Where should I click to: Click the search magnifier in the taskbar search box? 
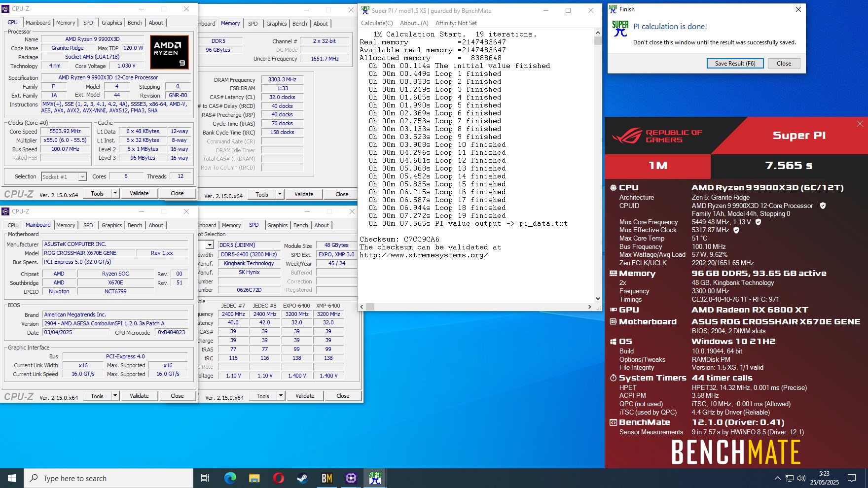coord(34,478)
